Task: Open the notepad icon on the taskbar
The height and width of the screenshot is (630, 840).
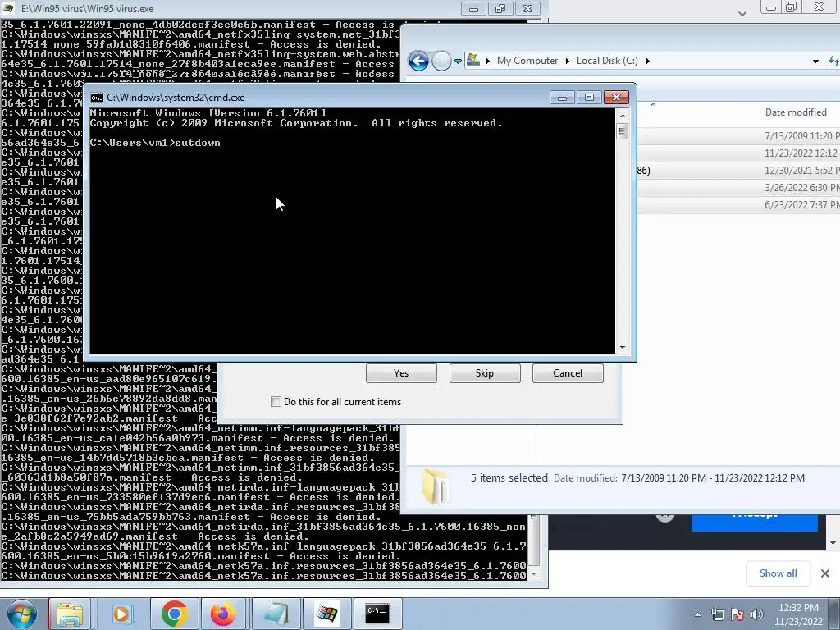Action: point(276,614)
